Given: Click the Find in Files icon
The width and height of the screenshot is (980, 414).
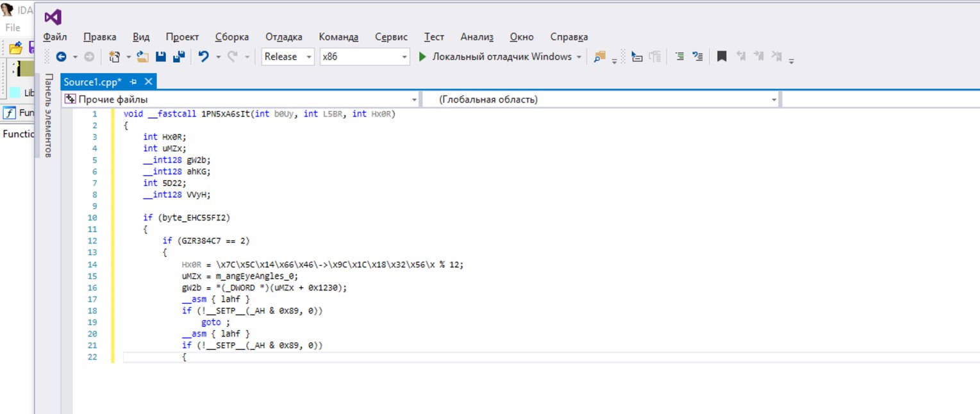Looking at the screenshot, I should pos(599,57).
